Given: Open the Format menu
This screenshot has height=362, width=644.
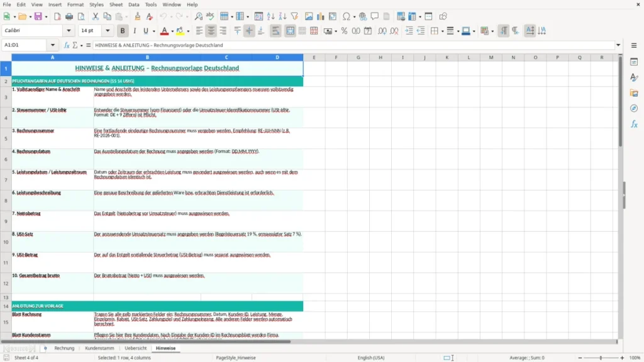Looking at the screenshot, I should [x=75, y=4].
